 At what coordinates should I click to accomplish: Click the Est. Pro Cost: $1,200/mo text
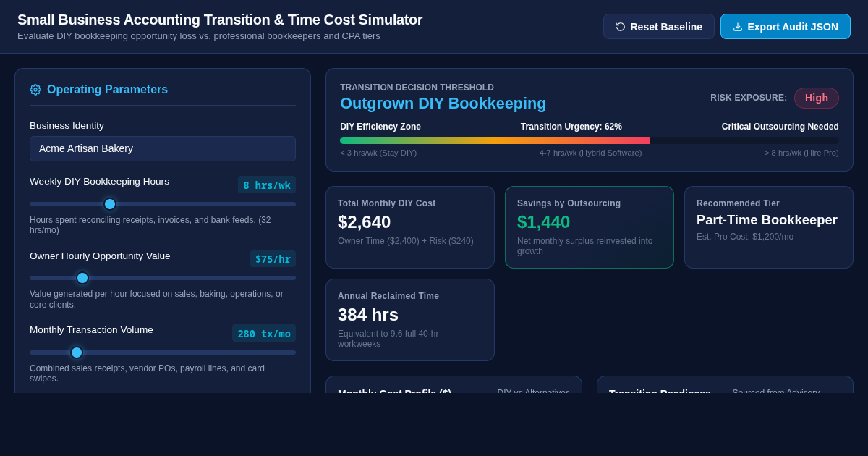(x=745, y=237)
